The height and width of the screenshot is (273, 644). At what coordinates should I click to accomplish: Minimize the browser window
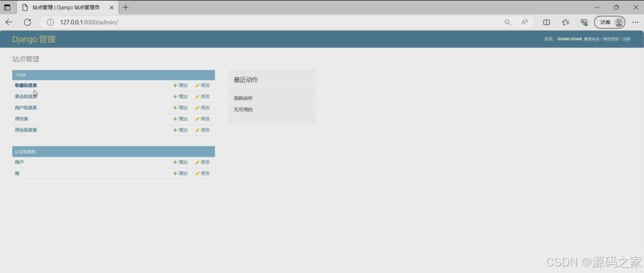(597, 7)
